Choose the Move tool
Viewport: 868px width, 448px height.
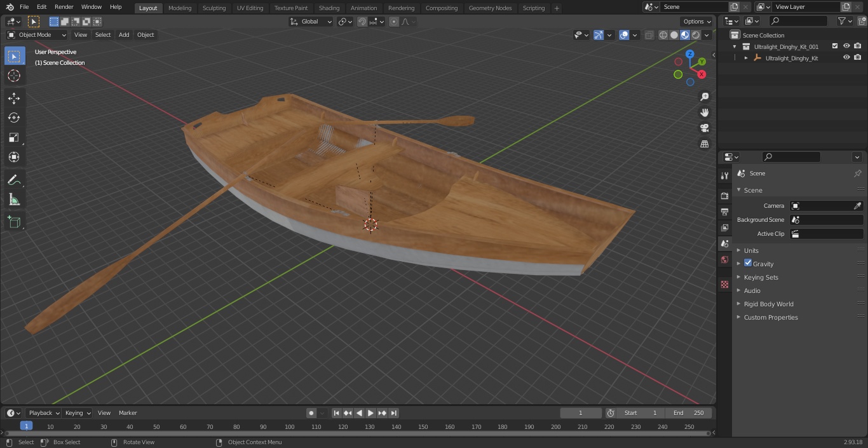coord(14,98)
